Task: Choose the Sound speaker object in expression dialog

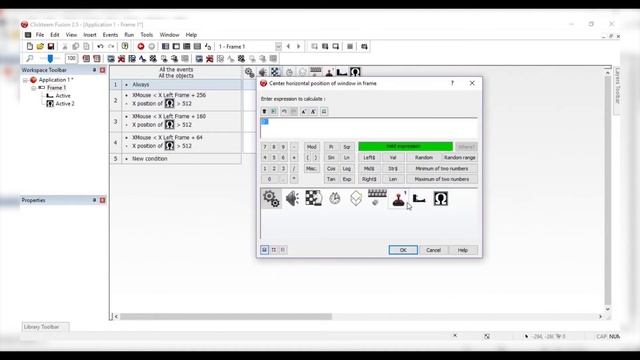Action: coord(293,199)
